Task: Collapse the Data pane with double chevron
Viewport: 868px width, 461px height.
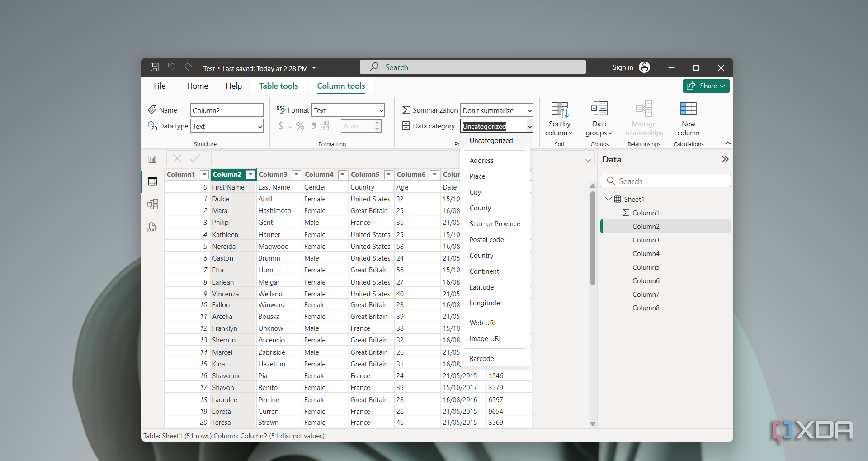Action: click(x=725, y=159)
